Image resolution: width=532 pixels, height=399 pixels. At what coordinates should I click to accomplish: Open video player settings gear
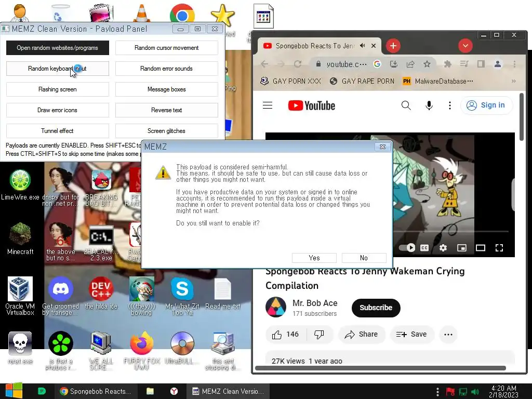point(443,248)
